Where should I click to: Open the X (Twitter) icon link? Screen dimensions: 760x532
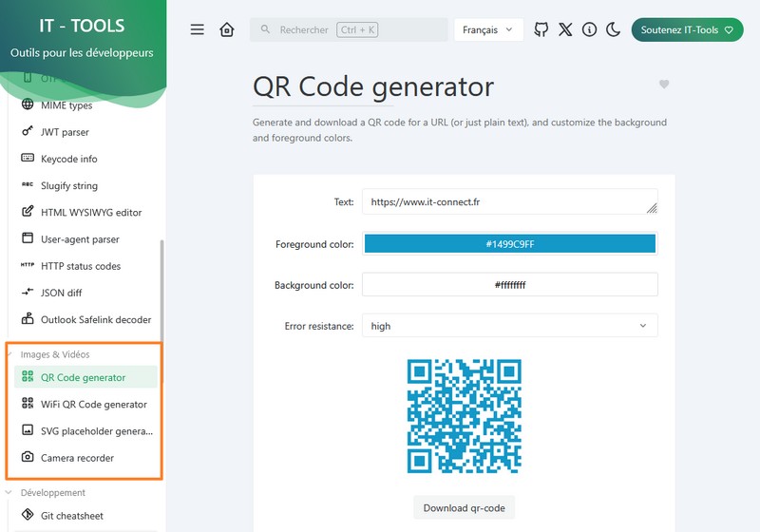tap(565, 29)
